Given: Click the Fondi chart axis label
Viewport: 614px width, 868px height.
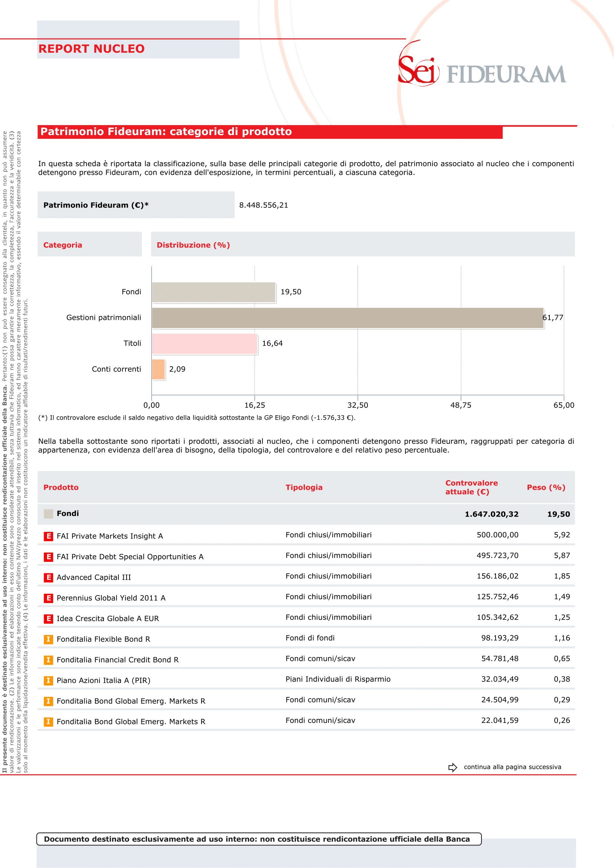Looking at the screenshot, I should click(131, 292).
